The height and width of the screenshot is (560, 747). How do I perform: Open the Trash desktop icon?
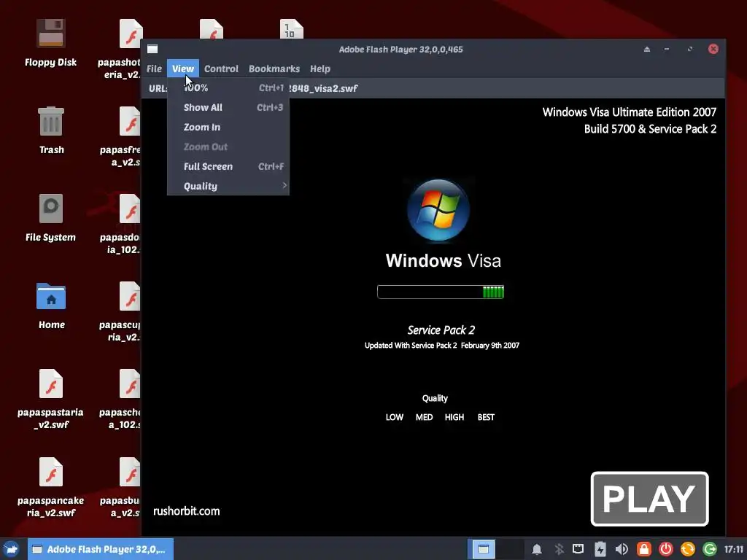click(x=50, y=121)
